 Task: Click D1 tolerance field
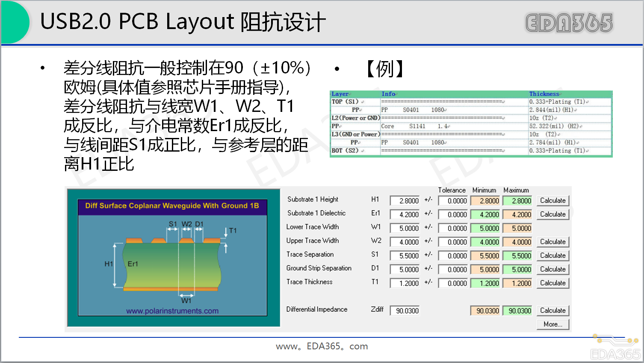[453, 269]
